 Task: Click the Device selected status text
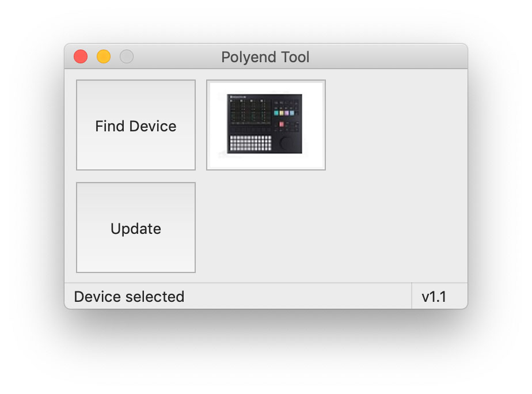pos(129,297)
